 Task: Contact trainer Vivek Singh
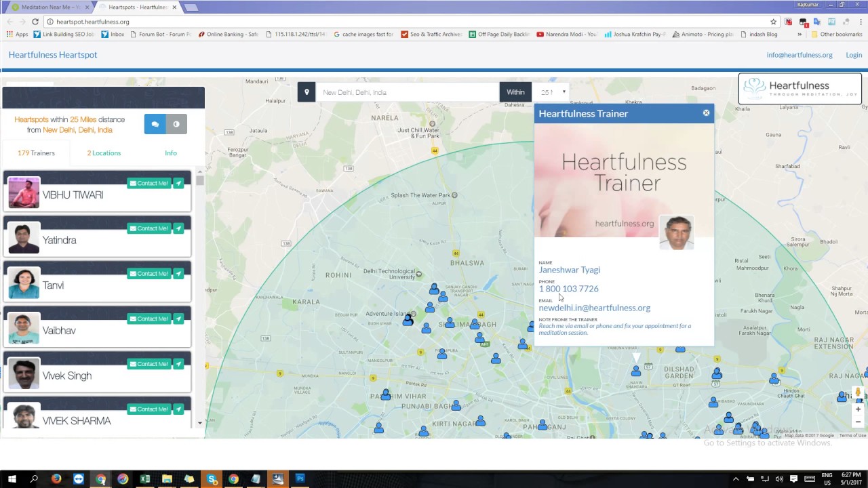(149, 364)
